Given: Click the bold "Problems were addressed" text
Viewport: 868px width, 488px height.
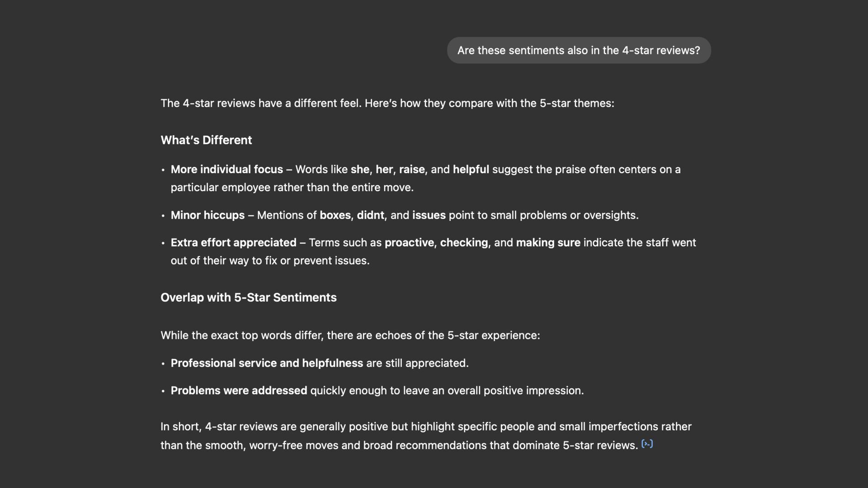Looking at the screenshot, I should coord(239,390).
